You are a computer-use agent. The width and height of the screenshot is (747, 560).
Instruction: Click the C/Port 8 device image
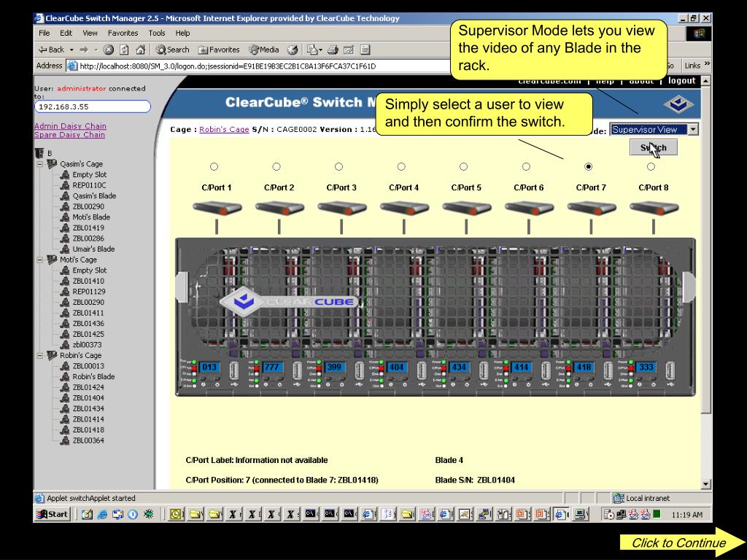tap(654, 208)
